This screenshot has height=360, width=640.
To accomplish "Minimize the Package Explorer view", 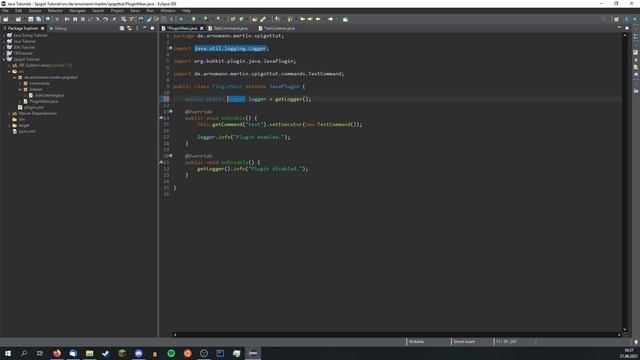I will [x=144, y=28].
